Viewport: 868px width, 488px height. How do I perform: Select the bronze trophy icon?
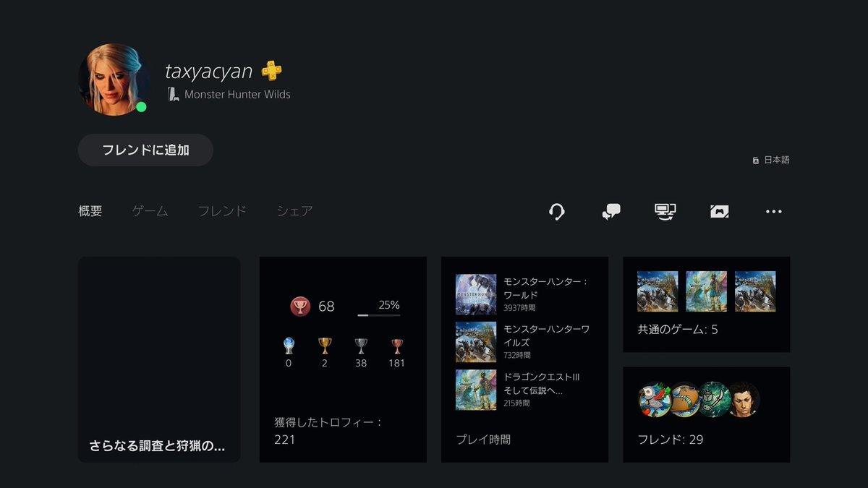[396, 346]
